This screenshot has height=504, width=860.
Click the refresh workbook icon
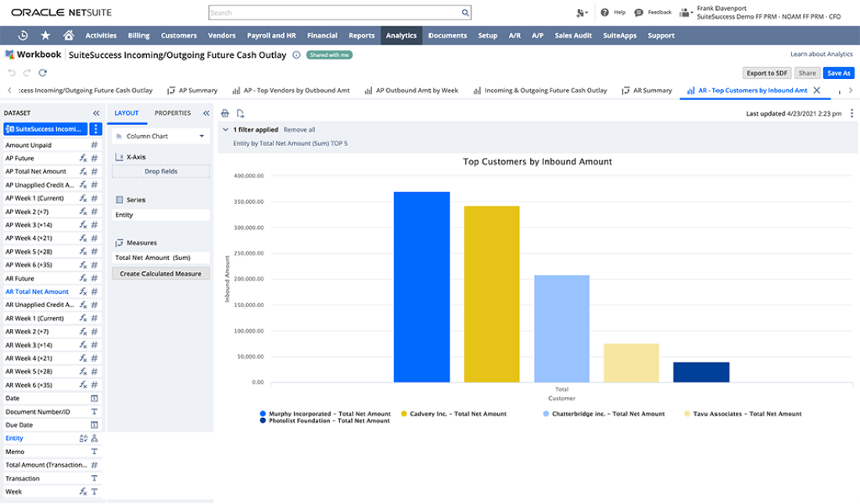[42, 73]
